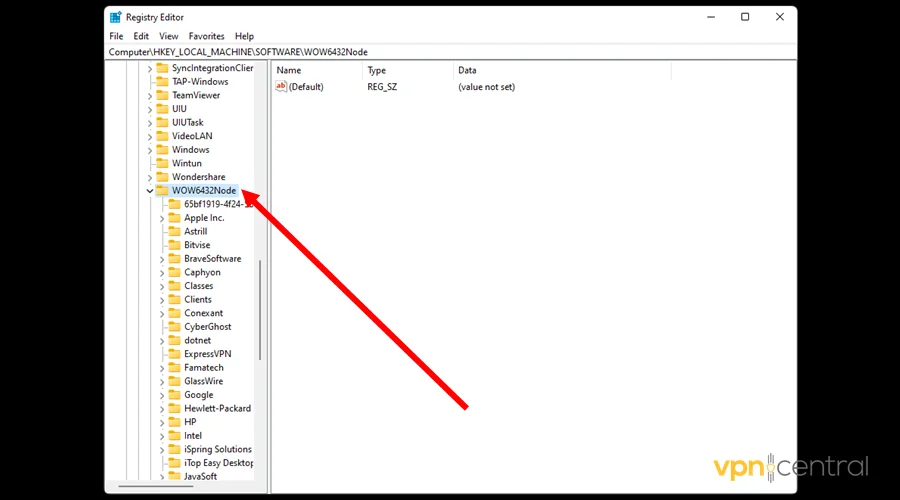Select the 65bf1919-4f24 key
Image resolution: width=900 pixels, height=500 pixels.
[218, 204]
